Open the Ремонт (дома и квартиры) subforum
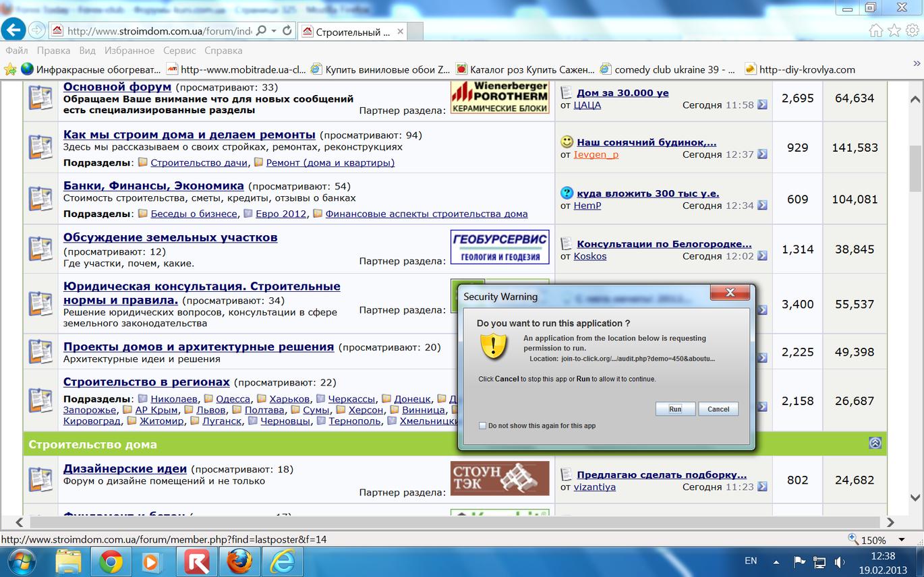The height and width of the screenshot is (577, 924). [330, 162]
